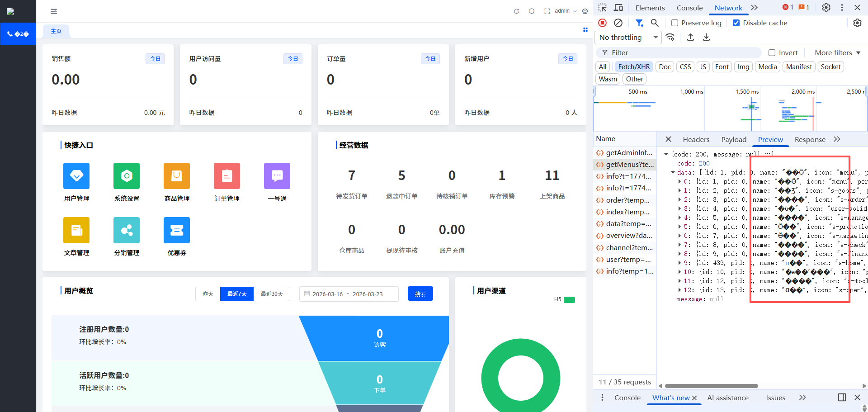Open the 系统设置 quick entry icon

coord(127,176)
